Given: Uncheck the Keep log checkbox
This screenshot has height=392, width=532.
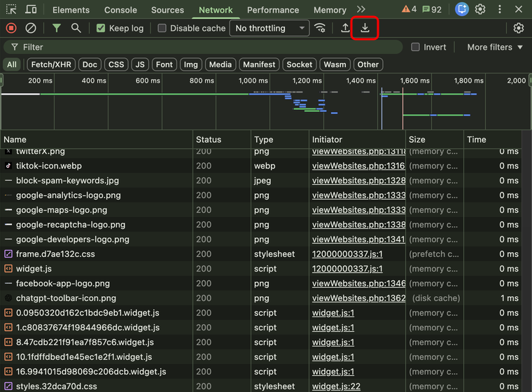Looking at the screenshot, I should (x=101, y=28).
